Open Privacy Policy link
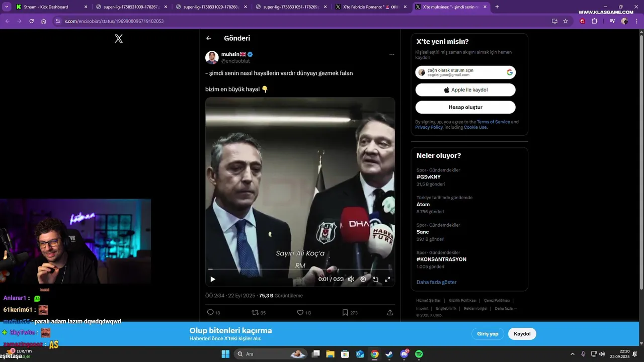 (429, 127)
